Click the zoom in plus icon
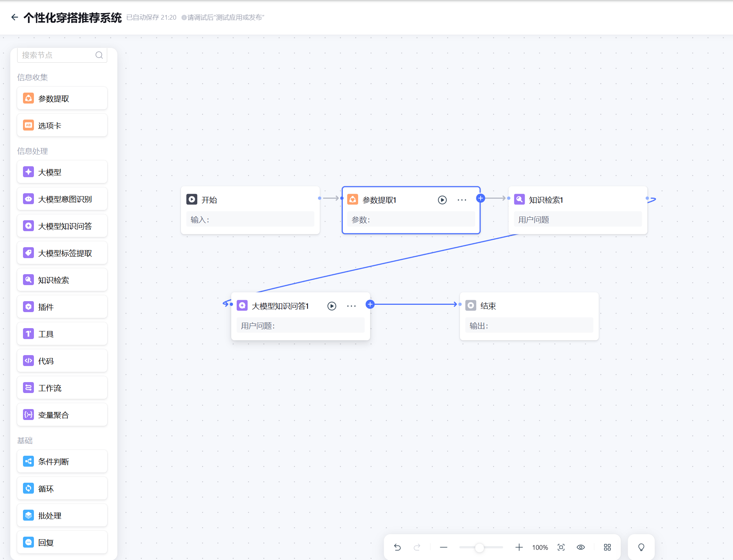This screenshot has width=733, height=560. (x=519, y=547)
